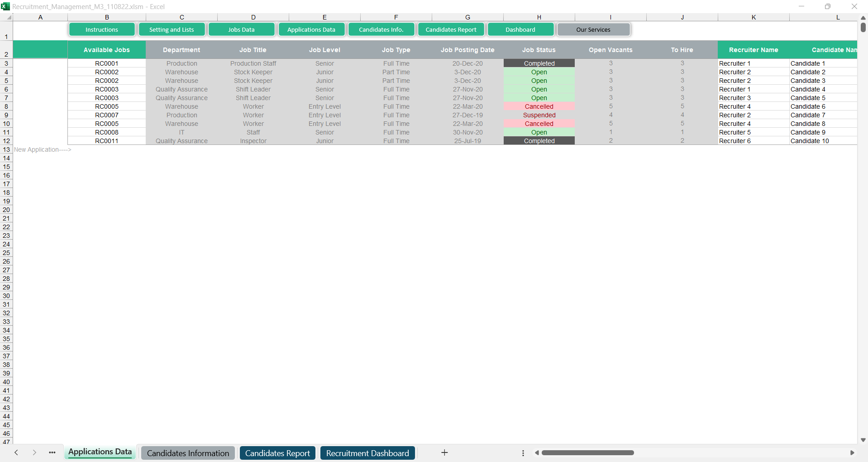This screenshot has height=462, width=868.
Task: Select the Candidates Report sheet tab
Action: tap(277, 453)
